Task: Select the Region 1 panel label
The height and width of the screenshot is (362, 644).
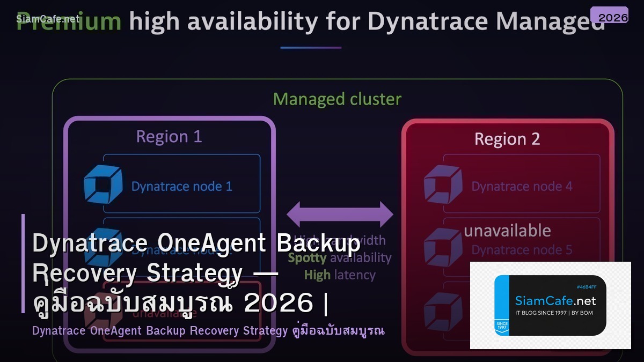Action: (169, 136)
